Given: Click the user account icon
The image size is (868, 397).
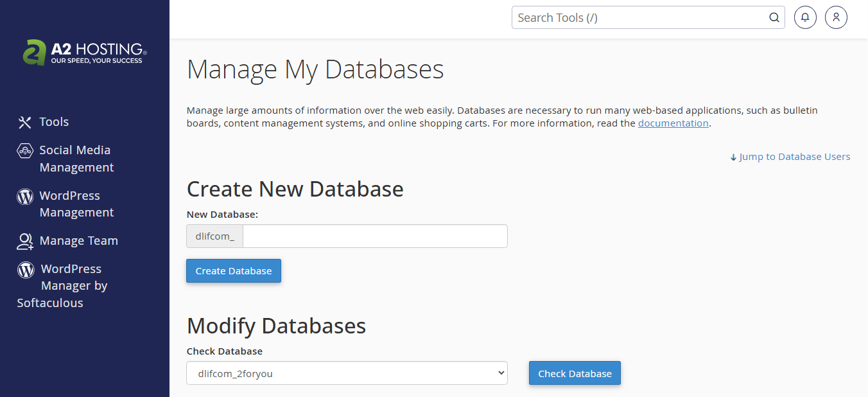Looking at the screenshot, I should tap(836, 17).
